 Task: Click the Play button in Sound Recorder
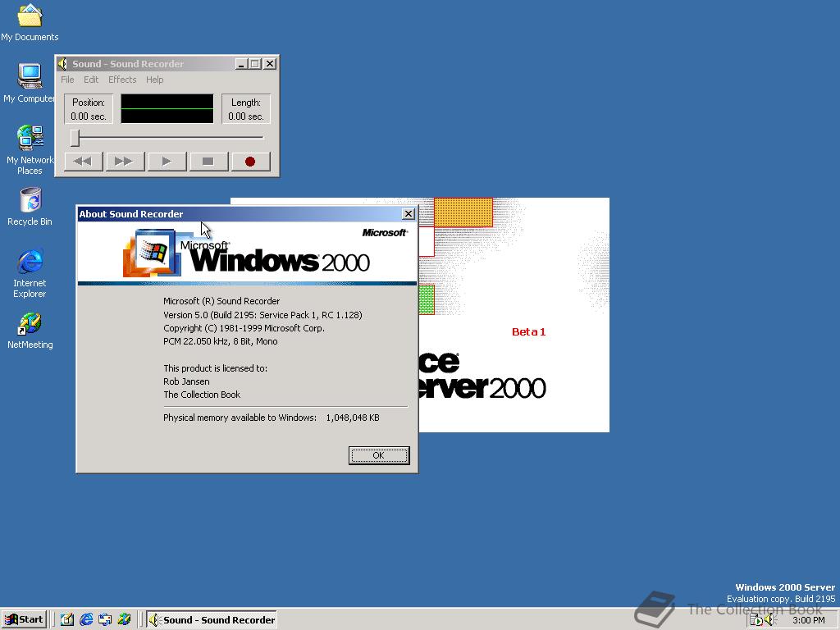pyautogui.click(x=167, y=162)
